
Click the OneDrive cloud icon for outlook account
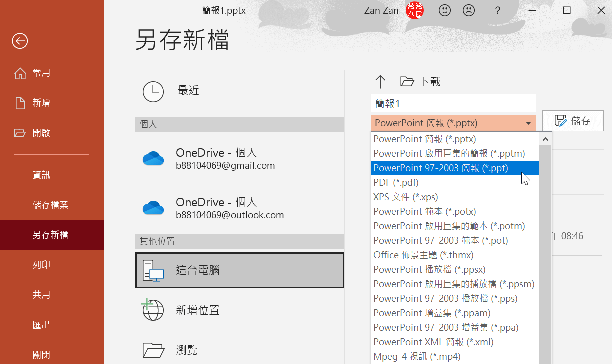pyautogui.click(x=153, y=208)
